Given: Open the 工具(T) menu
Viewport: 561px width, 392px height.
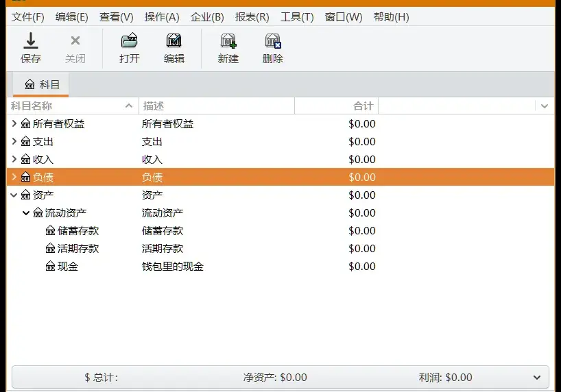Looking at the screenshot, I should 297,17.
